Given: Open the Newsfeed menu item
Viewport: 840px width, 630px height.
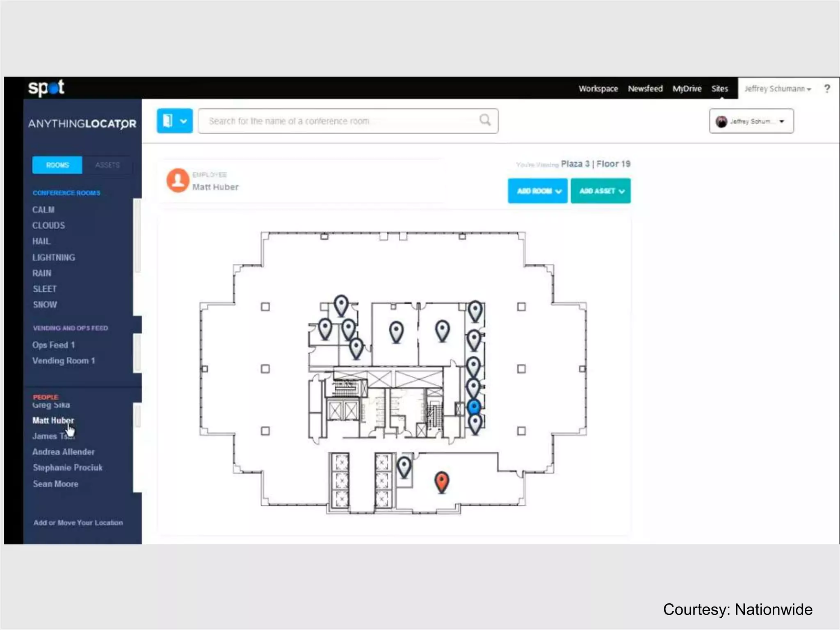Looking at the screenshot, I should click(x=645, y=89).
